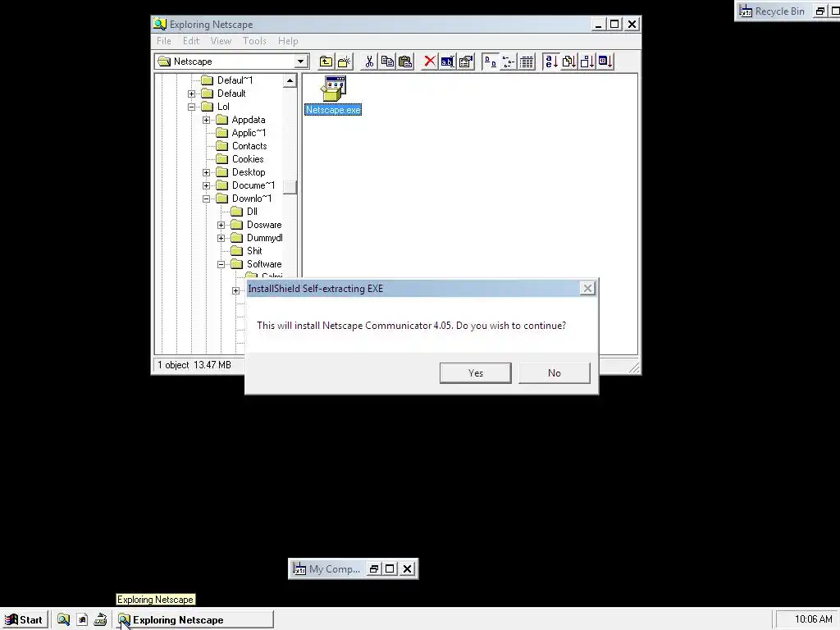Open Properties from the toolbar icon

466,62
